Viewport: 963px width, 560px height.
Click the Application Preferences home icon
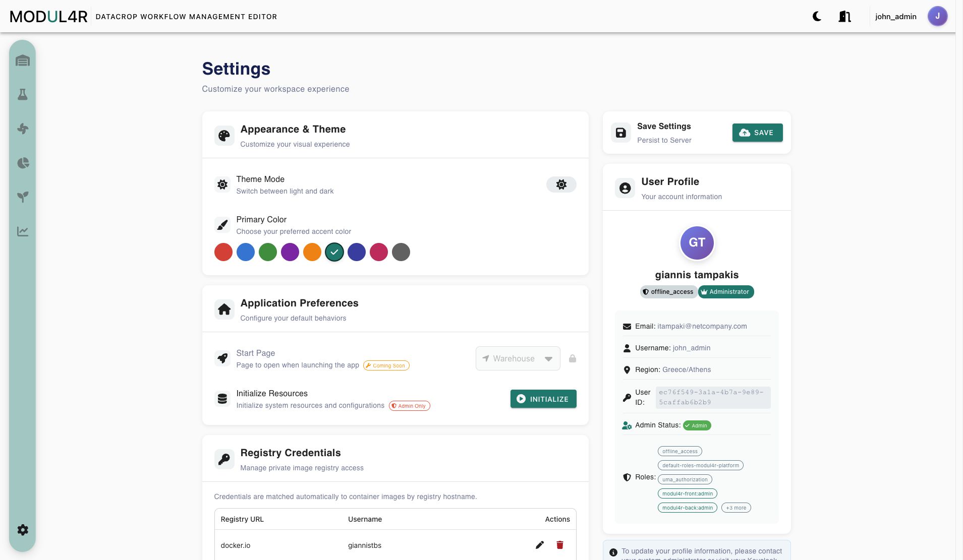pyautogui.click(x=224, y=309)
